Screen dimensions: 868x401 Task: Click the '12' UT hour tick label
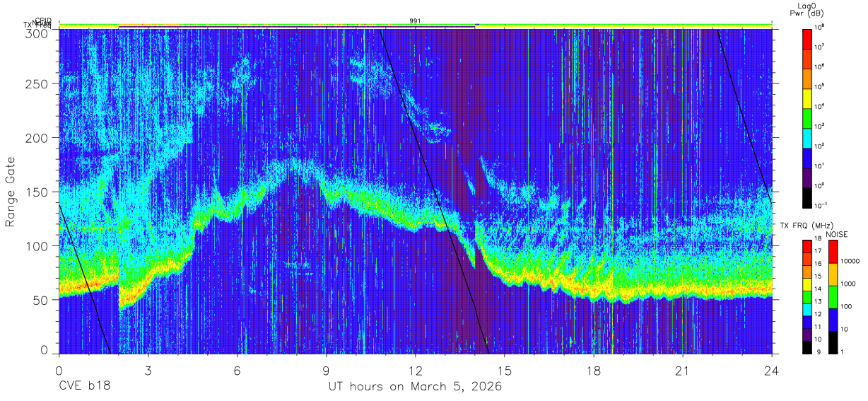pyautogui.click(x=415, y=370)
